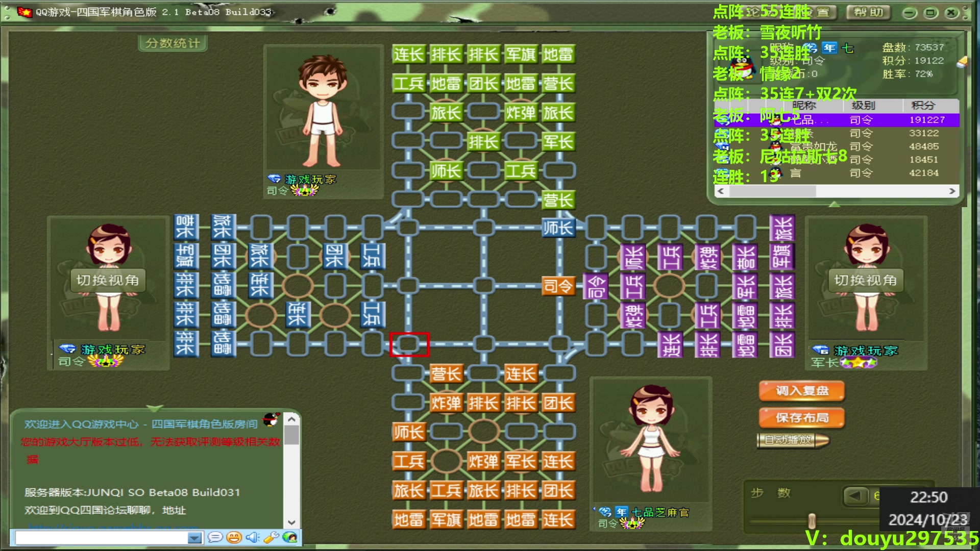Screen dimensions: 980x551
Task: Toggle the 自动播放 bullet button
Action: point(792,440)
